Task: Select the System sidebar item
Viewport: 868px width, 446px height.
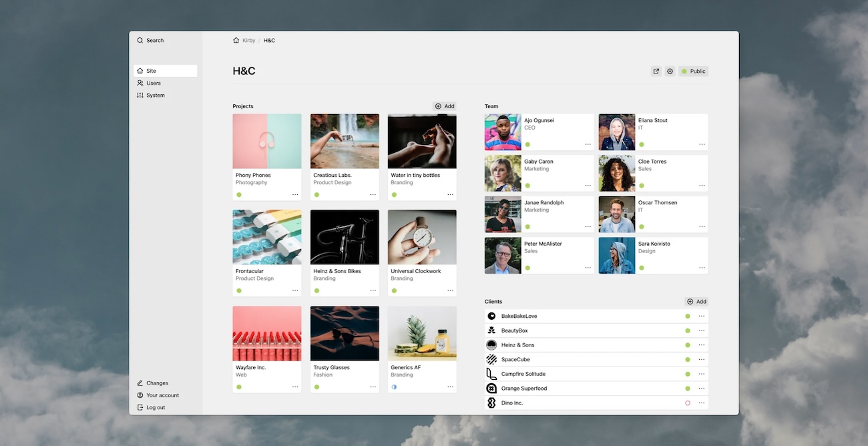Action: tap(155, 95)
